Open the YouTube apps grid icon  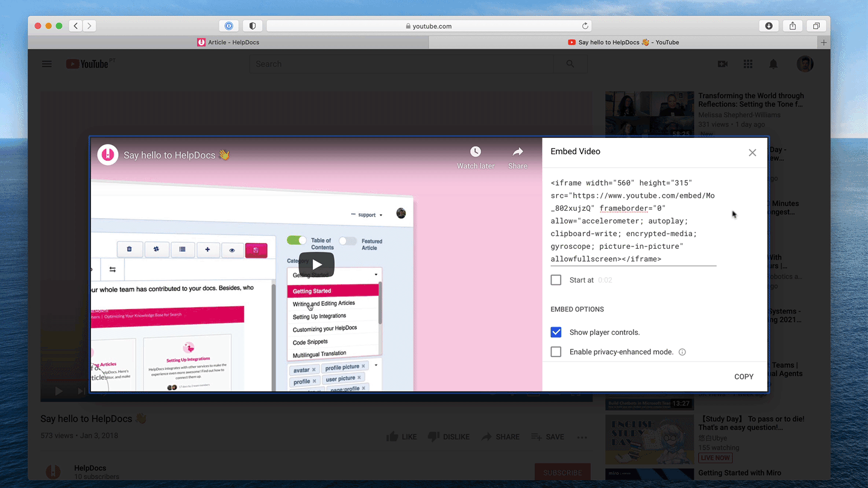[x=748, y=64]
